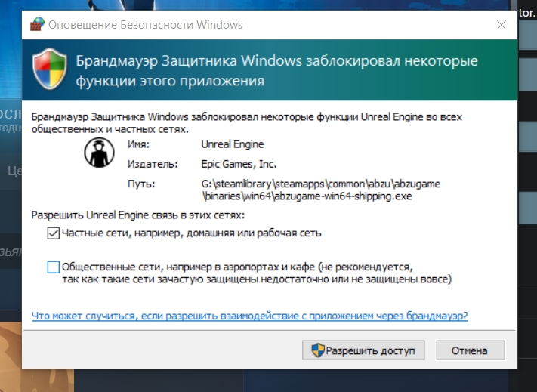This screenshot has height=392, width=537.
Task: Click 'Издатель:' label
Action: [x=153, y=165]
